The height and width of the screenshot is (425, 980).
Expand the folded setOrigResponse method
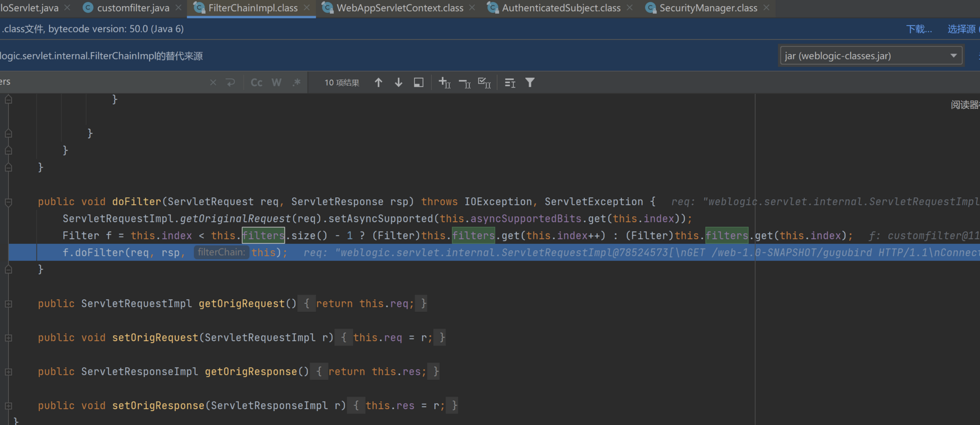[x=8, y=406]
